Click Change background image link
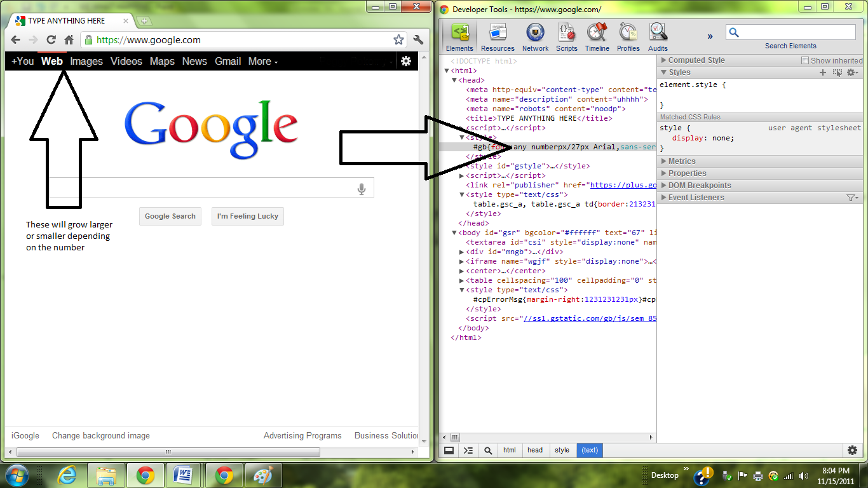 point(101,436)
